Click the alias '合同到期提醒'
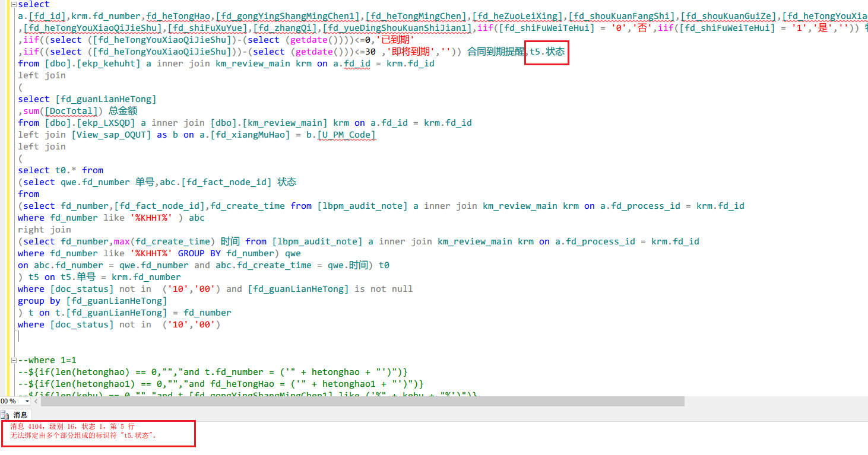Image resolution: width=868 pixels, height=455 pixels. pyautogui.click(x=497, y=52)
